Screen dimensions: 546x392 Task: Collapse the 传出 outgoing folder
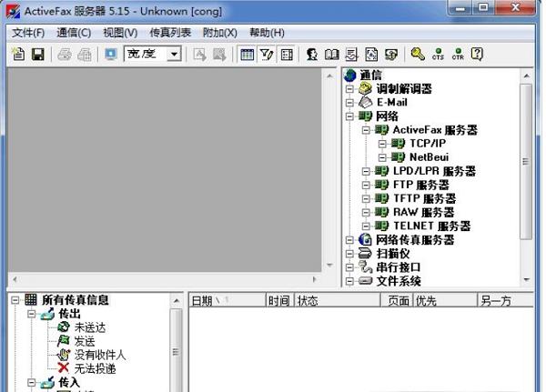click(31, 314)
